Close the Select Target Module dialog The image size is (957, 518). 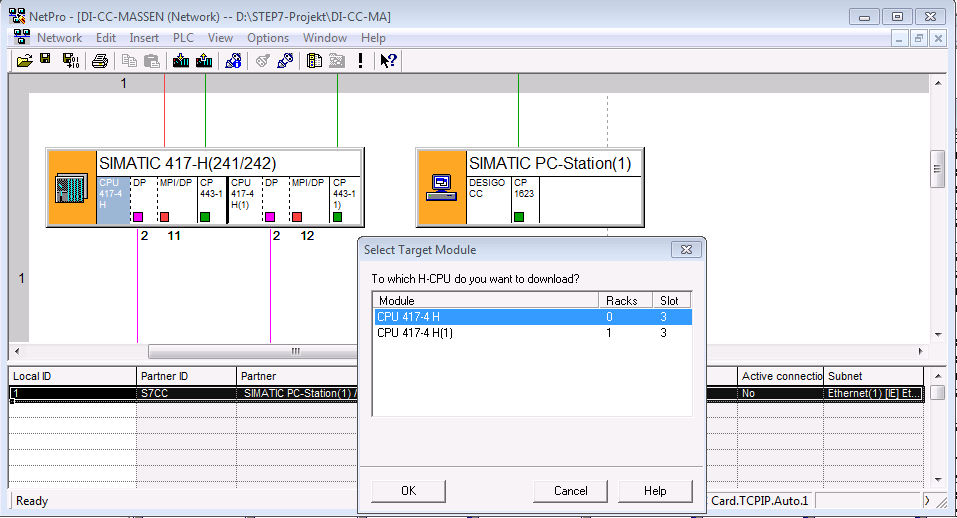coord(686,249)
